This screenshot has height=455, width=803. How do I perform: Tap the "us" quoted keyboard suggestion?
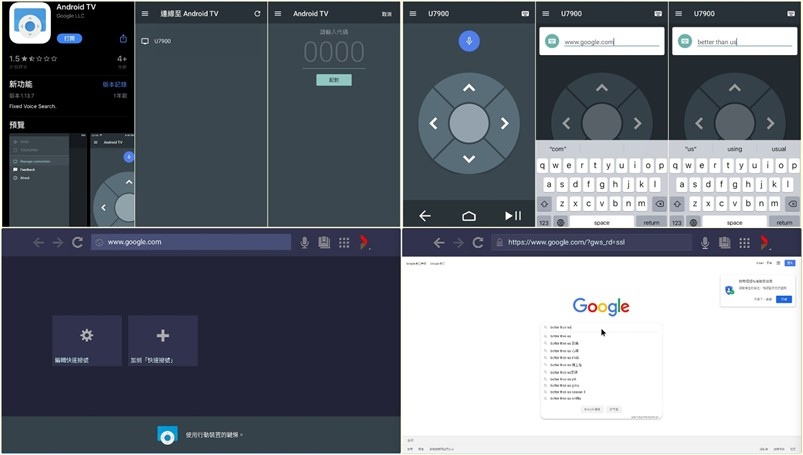(x=691, y=149)
